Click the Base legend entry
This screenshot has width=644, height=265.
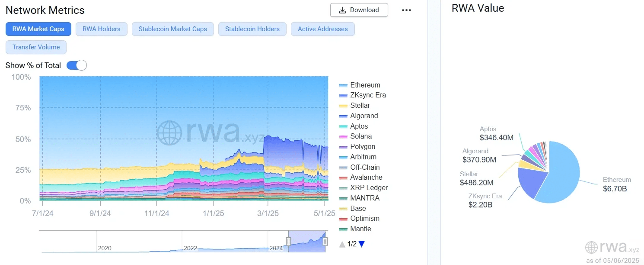353,208
